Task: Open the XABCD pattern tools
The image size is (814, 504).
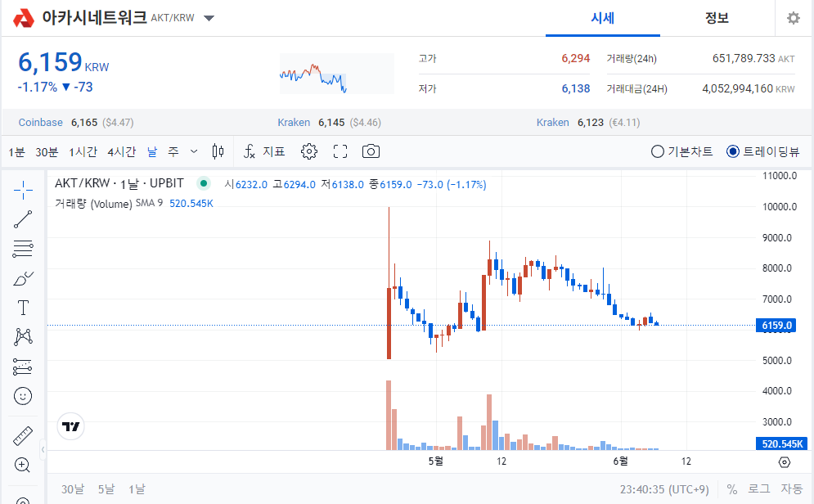Action: (x=23, y=337)
